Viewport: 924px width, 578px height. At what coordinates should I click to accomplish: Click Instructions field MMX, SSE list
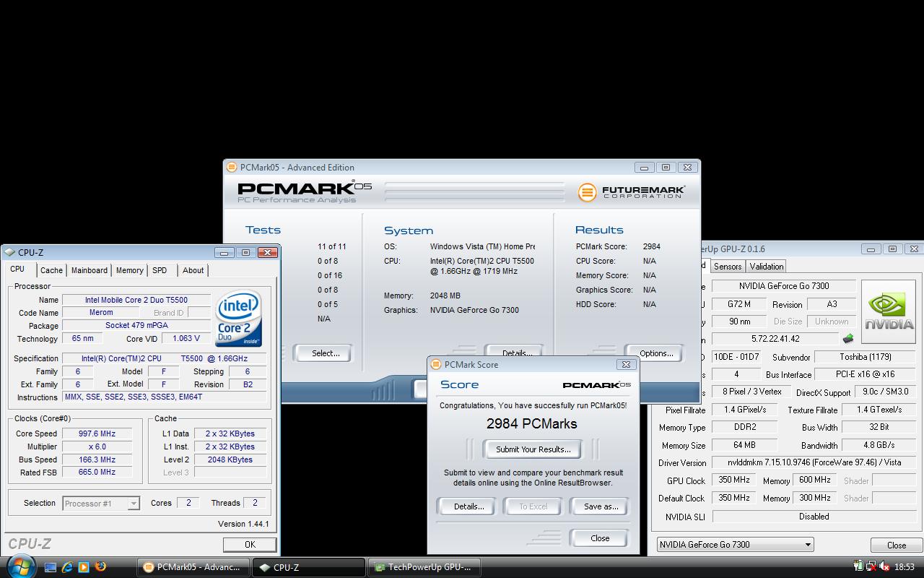[165, 397]
